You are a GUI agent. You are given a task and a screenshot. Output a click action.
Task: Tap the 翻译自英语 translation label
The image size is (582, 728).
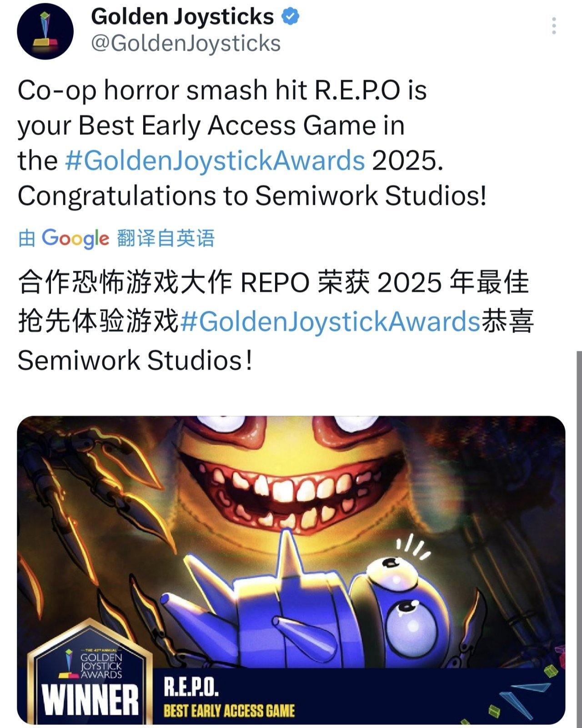(x=166, y=238)
